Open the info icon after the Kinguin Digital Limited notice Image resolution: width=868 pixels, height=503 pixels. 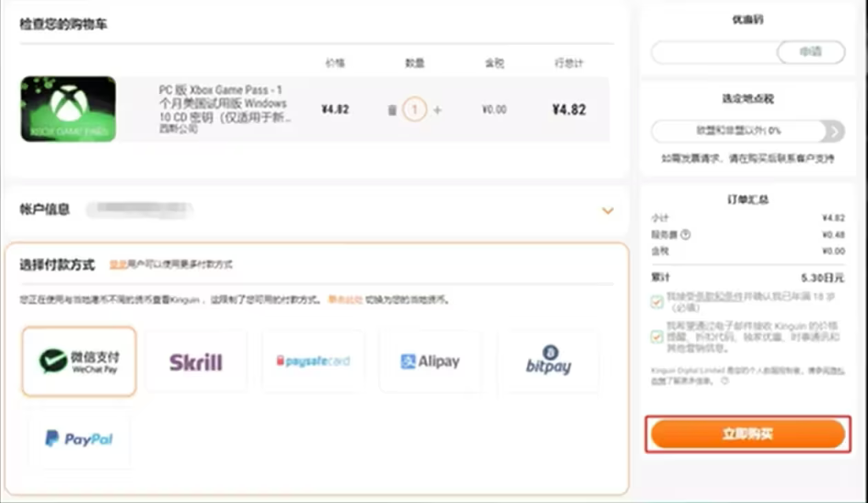(725, 381)
